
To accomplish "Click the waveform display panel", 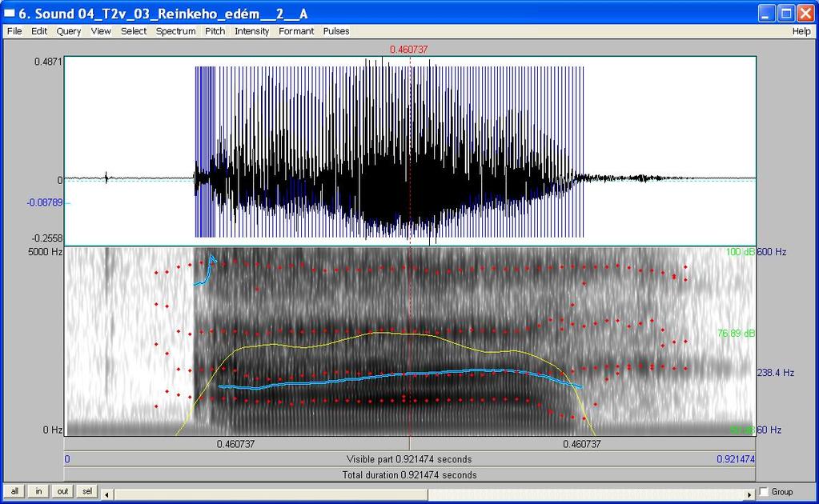I will (x=410, y=150).
